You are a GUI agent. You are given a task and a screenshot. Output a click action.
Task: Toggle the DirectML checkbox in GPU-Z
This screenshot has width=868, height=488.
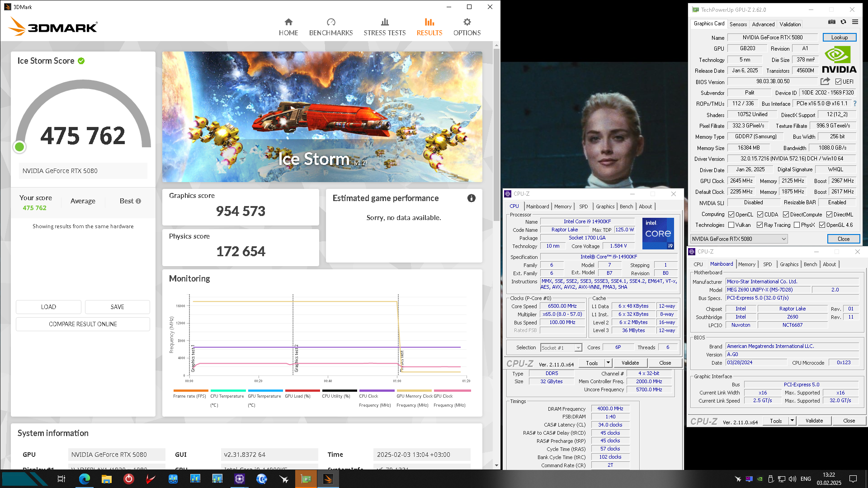tap(830, 215)
